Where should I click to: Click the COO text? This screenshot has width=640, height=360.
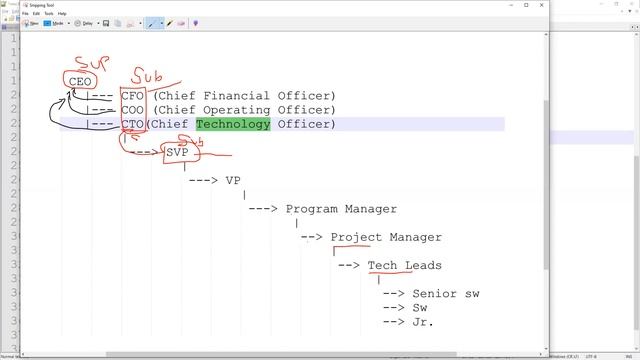[x=133, y=110]
